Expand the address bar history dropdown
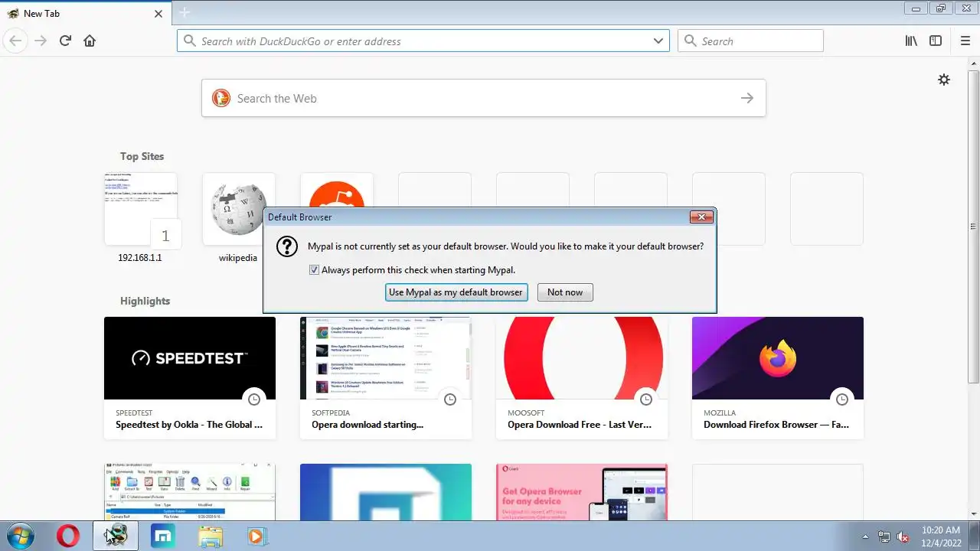This screenshot has width=980, height=551. click(658, 41)
